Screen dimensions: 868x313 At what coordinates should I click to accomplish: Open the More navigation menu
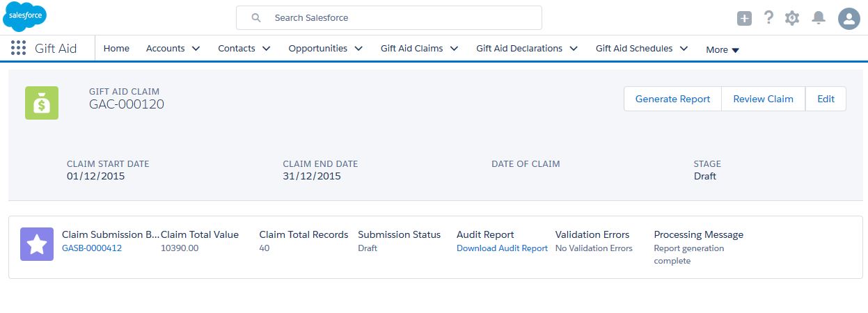(722, 49)
